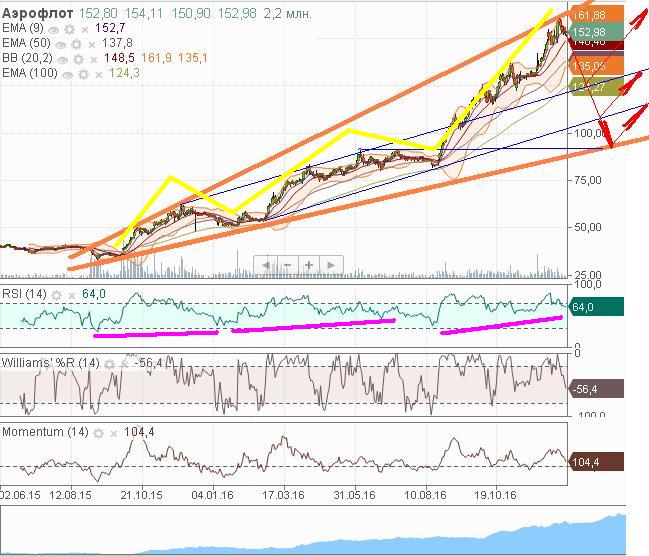Screen dimensions: 649x556
Task: Hide the EMA (100) line with its eye icon
Action: pyautogui.click(x=67, y=75)
